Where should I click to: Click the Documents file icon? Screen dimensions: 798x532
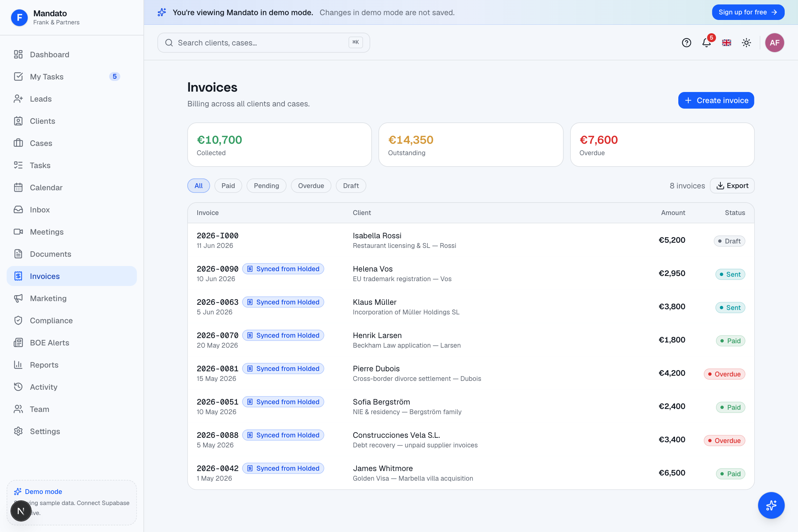pos(18,254)
